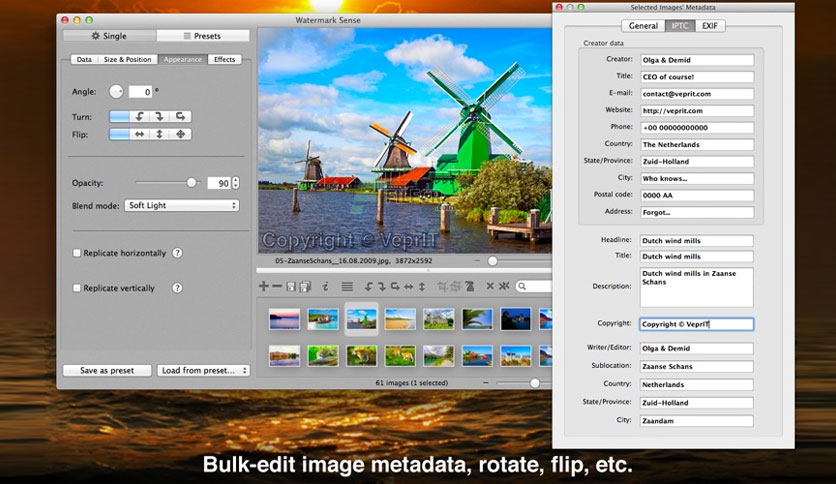
Task: Flip watermark vertically in the Flip control
Action: pos(160,134)
